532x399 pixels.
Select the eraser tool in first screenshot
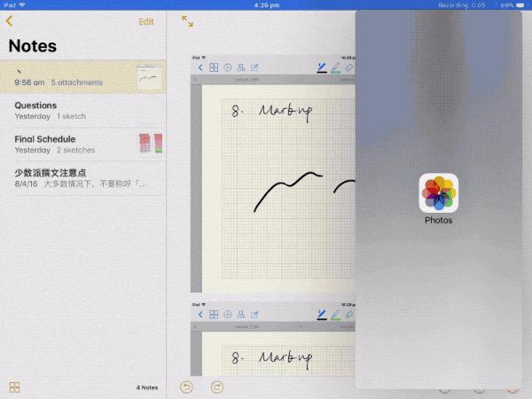click(348, 67)
